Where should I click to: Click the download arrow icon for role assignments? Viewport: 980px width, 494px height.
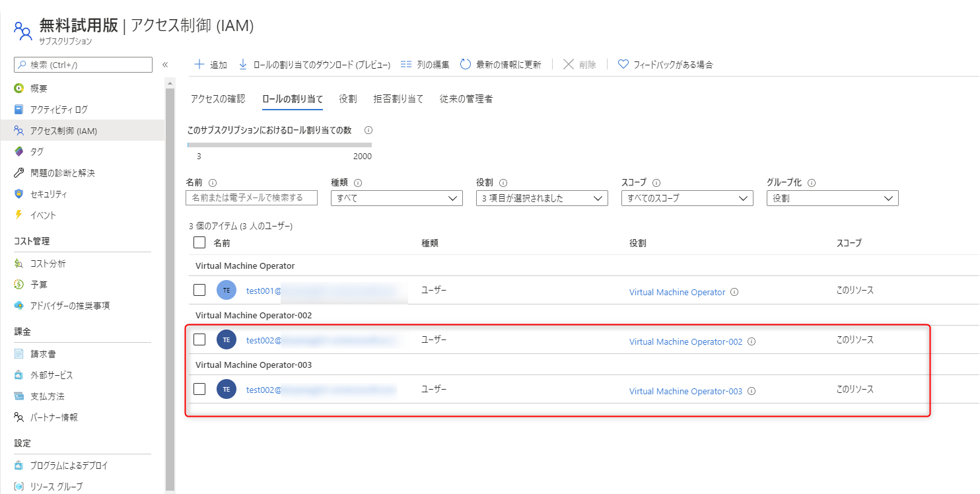tap(242, 65)
